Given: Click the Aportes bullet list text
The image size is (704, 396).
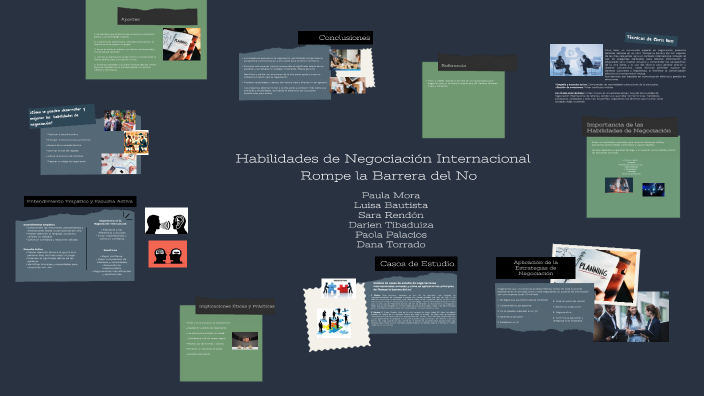Looking at the screenshot, I should pos(125,52).
